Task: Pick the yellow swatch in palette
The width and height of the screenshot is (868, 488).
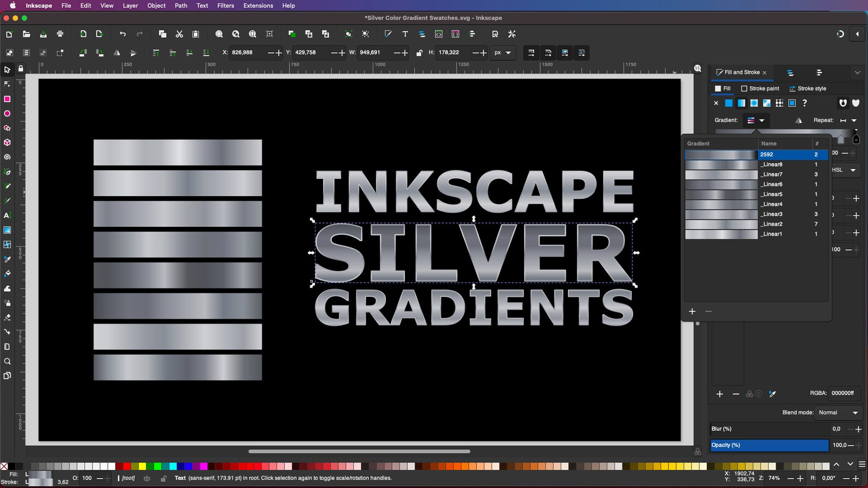Action: [x=142, y=466]
